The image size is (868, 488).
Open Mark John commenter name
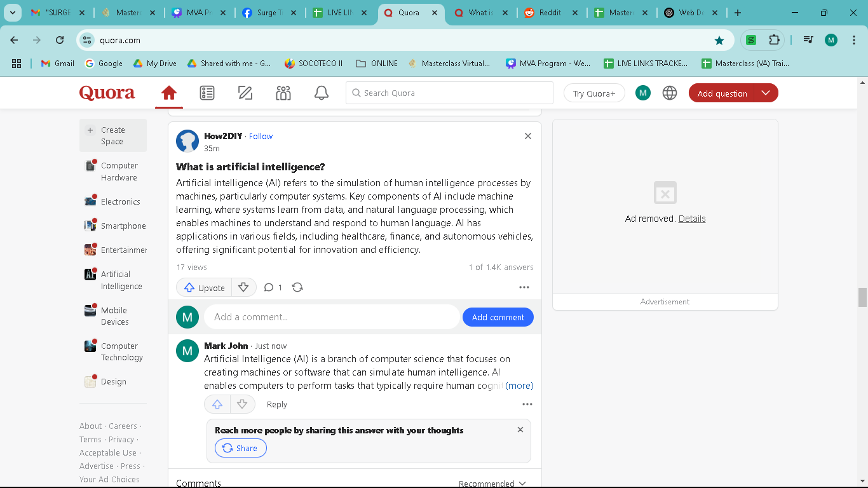pos(226,346)
